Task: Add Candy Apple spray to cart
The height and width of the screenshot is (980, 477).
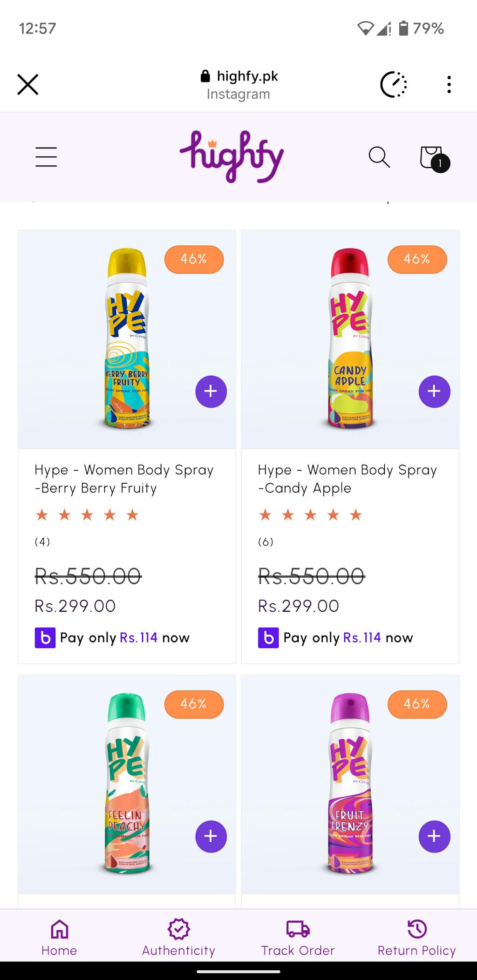Action: click(434, 392)
